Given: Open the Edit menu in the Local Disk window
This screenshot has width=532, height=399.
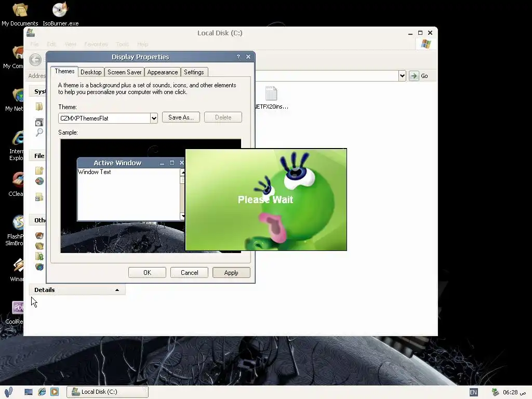Looking at the screenshot, I should pos(51,44).
